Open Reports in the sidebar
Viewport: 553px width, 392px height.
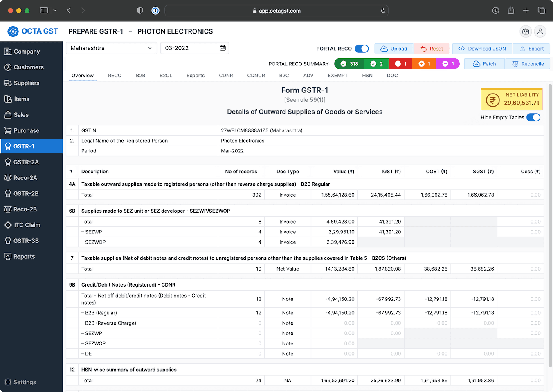tap(31, 257)
